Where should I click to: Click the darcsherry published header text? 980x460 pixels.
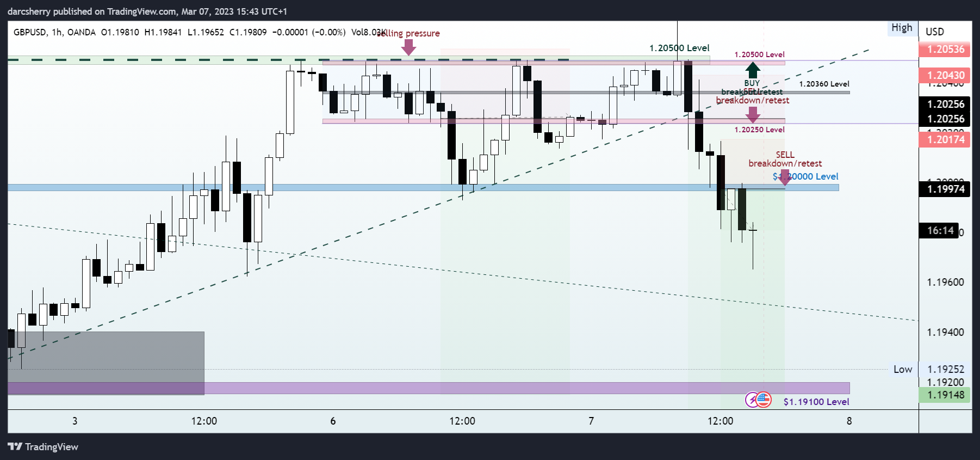tap(147, 11)
